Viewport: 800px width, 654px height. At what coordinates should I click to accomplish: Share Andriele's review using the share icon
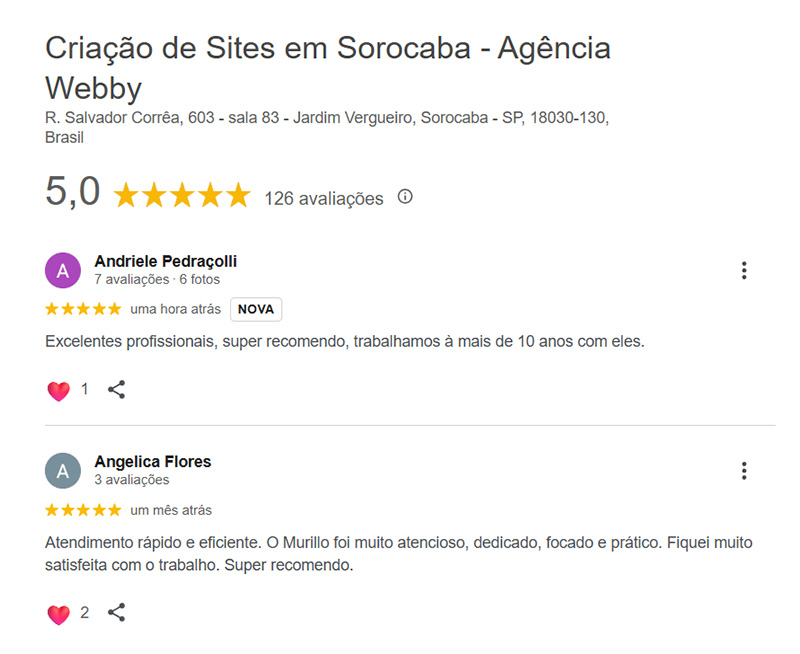[x=117, y=389]
